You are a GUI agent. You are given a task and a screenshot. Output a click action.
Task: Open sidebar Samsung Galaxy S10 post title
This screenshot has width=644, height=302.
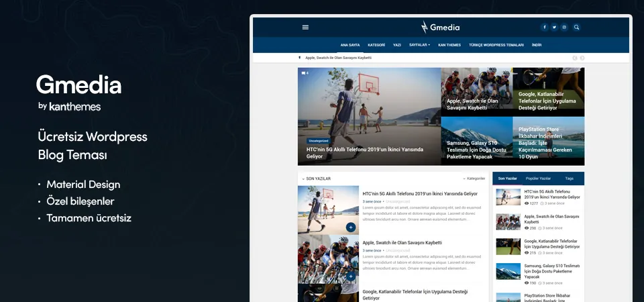click(x=552, y=272)
